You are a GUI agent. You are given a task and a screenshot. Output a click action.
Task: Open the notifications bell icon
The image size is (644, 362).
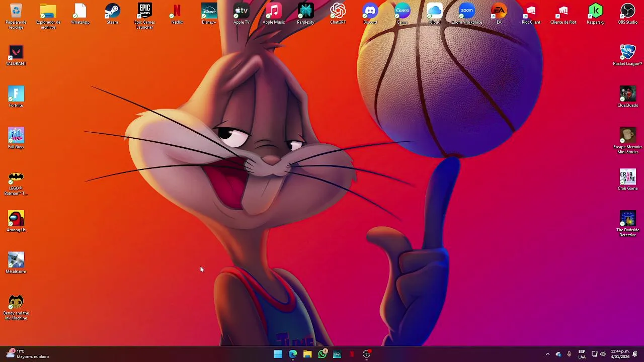point(635,354)
